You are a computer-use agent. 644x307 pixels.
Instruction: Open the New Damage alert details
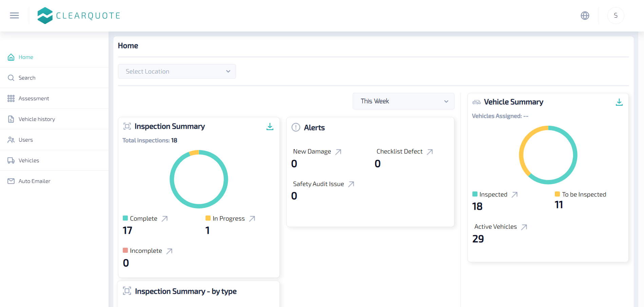point(339,151)
